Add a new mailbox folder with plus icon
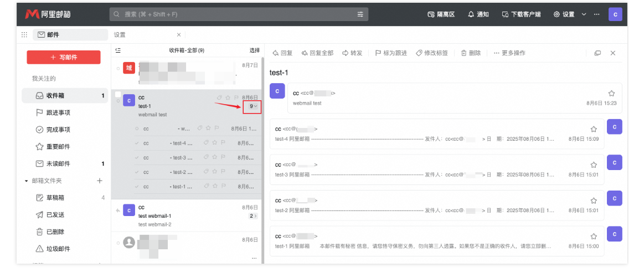The image size is (644, 272). click(100, 181)
